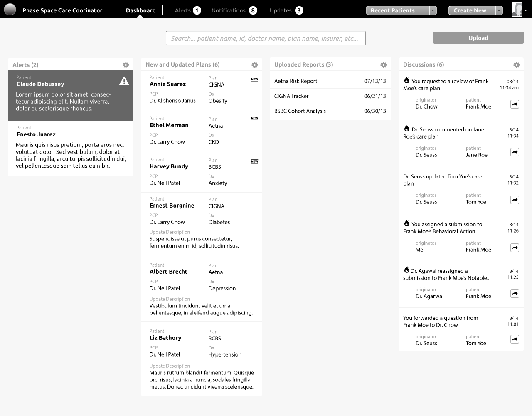The width and height of the screenshot is (532, 416).
Task: Open Uploaded Reports gear settings
Action: coord(384,65)
